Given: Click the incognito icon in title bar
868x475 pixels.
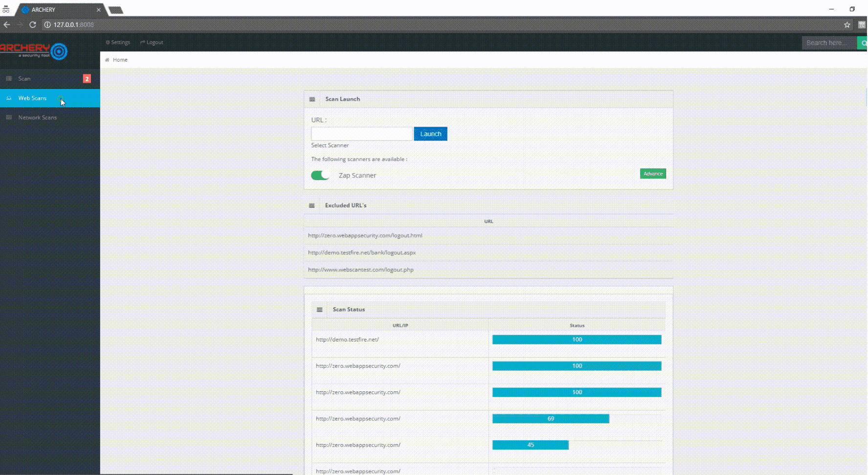Looking at the screenshot, I should 6,9.
